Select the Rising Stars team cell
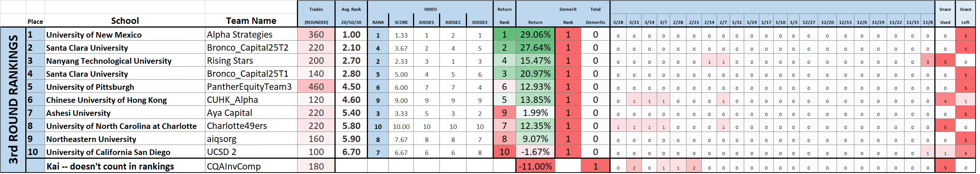Image resolution: width=980 pixels, height=174 pixels. [230, 61]
